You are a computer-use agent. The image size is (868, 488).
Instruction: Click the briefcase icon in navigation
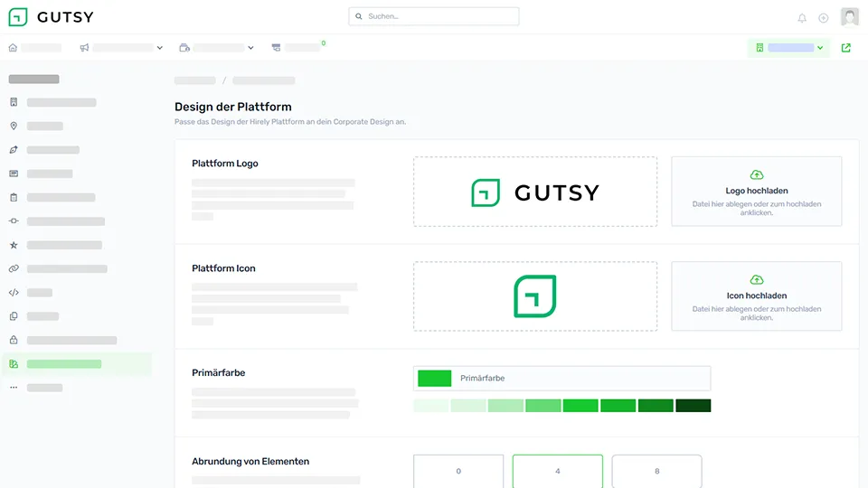pos(184,48)
